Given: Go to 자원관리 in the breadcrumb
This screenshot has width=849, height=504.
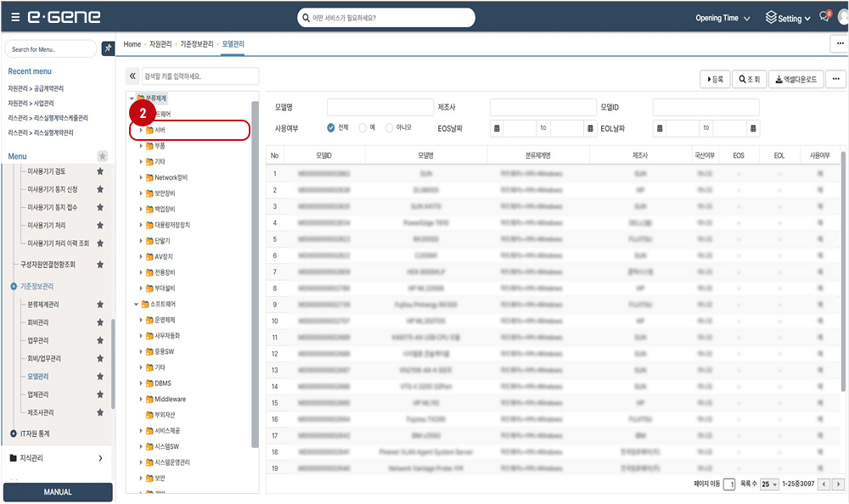Looking at the screenshot, I should click(160, 43).
